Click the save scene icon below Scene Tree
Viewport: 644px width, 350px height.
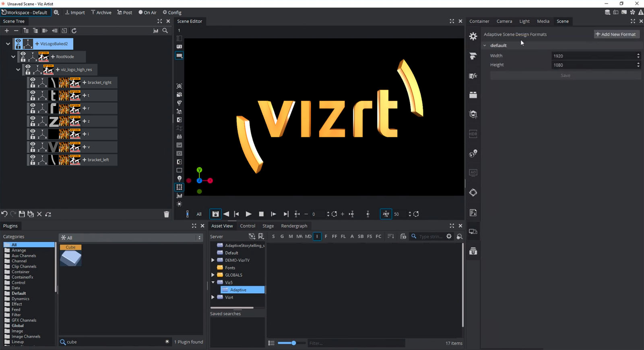point(22,214)
